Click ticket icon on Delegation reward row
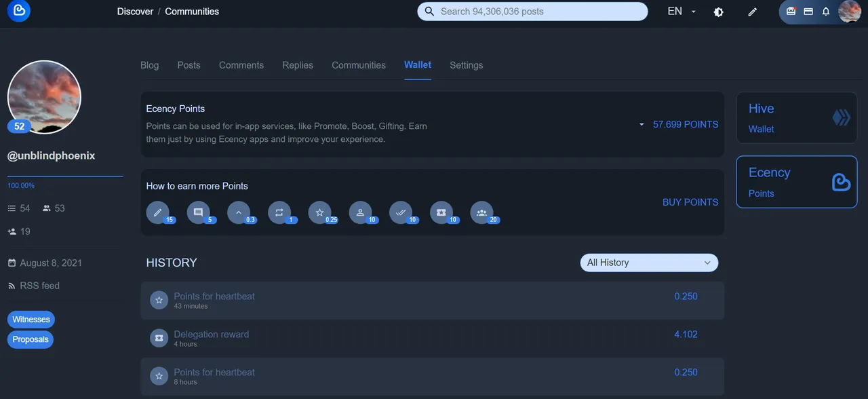868x399 pixels. 159,338
